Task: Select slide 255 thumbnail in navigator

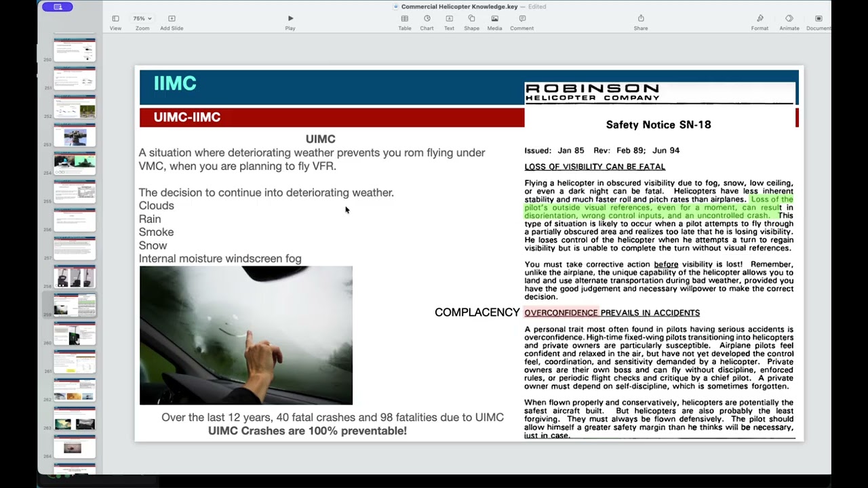Action: click(x=75, y=192)
